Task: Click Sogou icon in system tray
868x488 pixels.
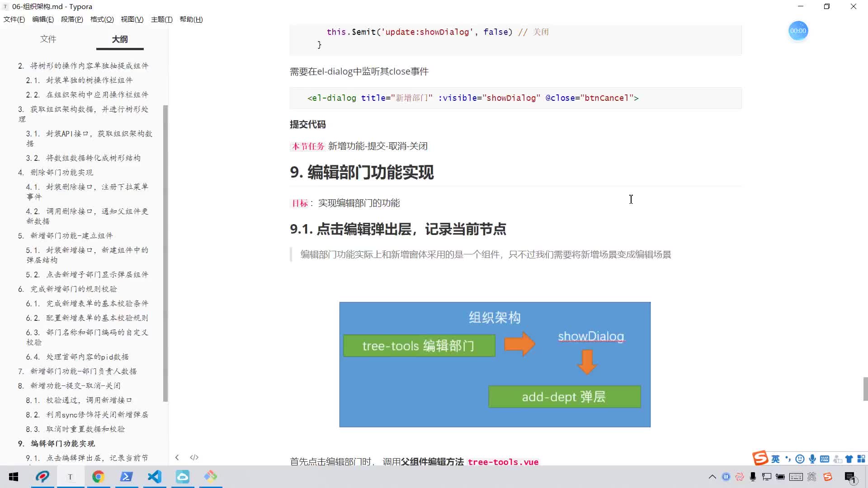Action: (828, 477)
